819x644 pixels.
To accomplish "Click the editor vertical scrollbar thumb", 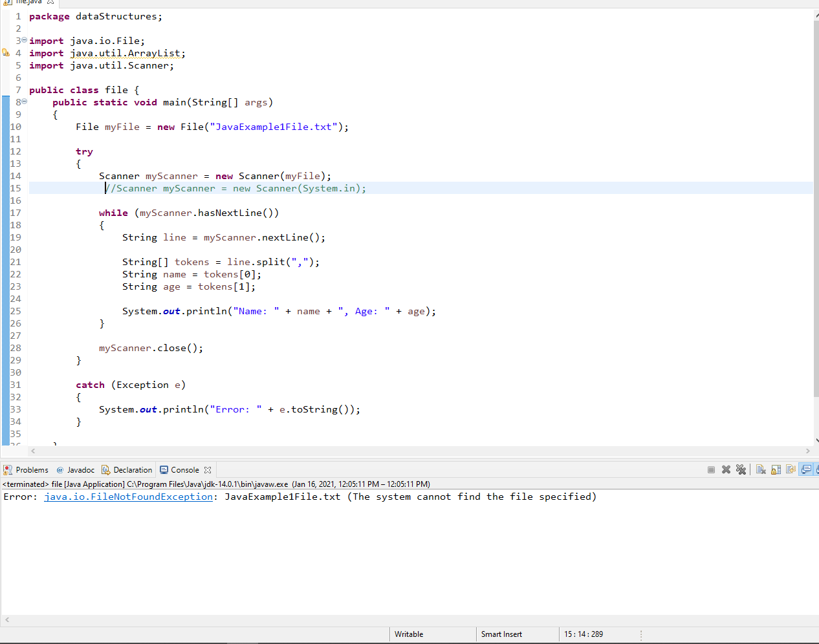I will pos(816,207).
